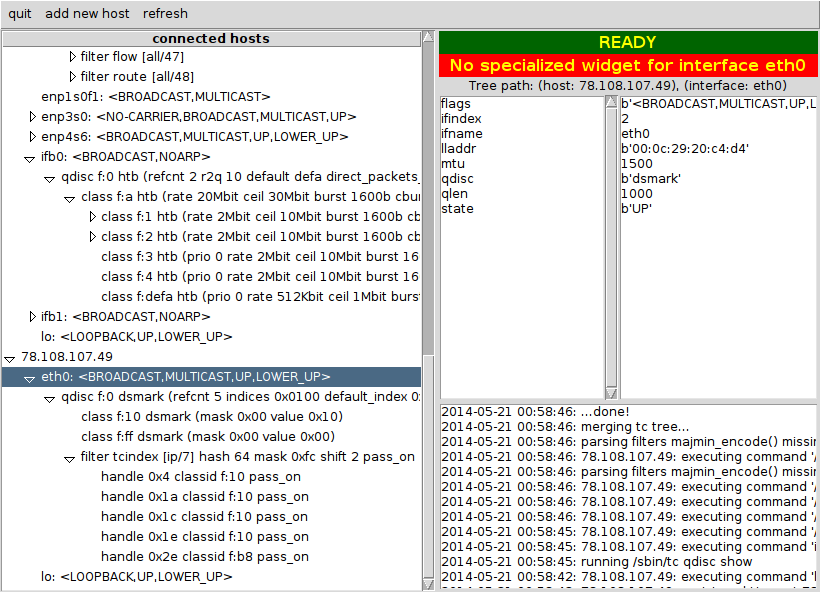This screenshot has width=820, height=592.
Task: Expand the enp3s0 interface node
Action: pos(33,117)
